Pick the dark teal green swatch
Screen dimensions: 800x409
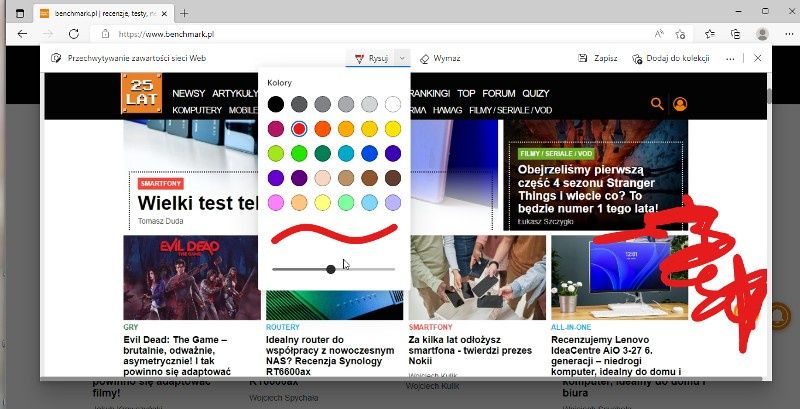click(322, 154)
